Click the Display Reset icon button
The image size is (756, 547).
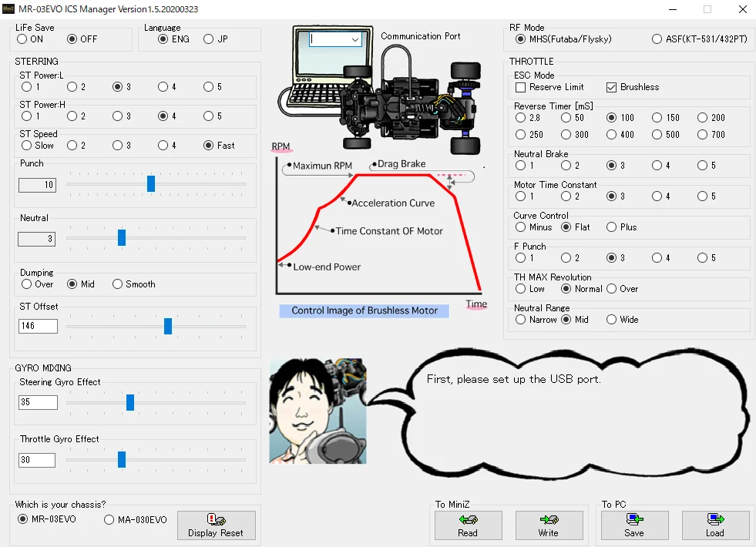216,526
